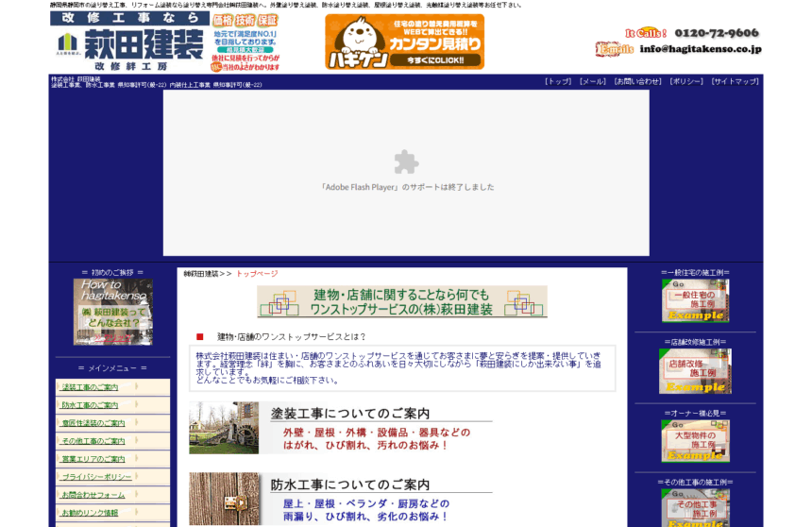Image resolution: width=812 pixels, height=527 pixels.
Task: Go to ［サイトマップ］ in top navigation
Action: coord(736,82)
